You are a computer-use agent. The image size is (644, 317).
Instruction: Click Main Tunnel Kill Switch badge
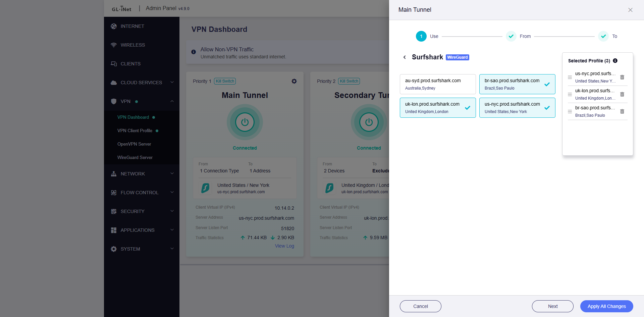(x=225, y=81)
